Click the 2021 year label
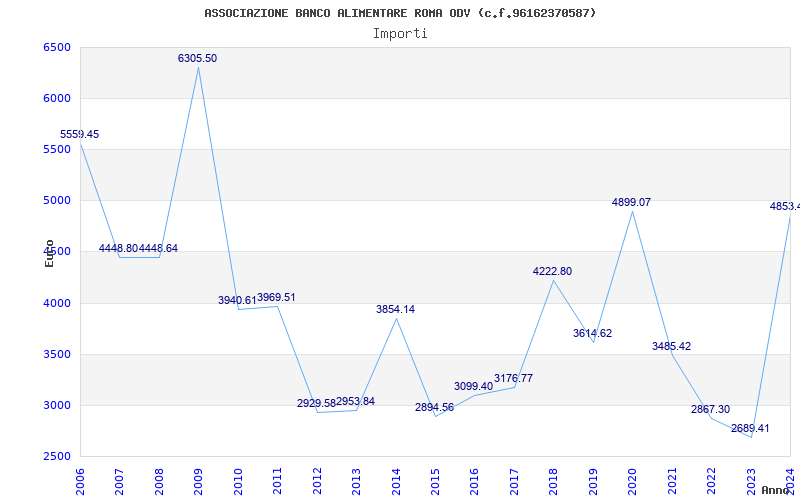 (672, 481)
